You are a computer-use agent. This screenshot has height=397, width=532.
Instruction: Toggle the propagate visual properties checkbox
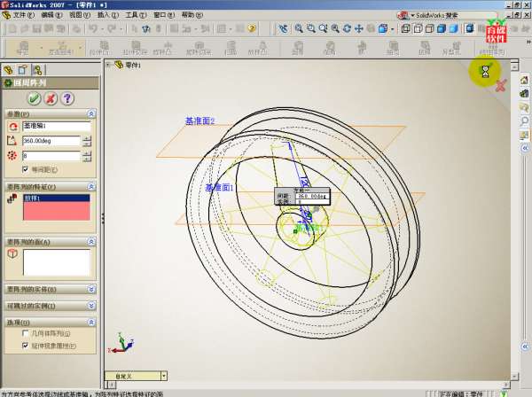[x=26, y=346]
